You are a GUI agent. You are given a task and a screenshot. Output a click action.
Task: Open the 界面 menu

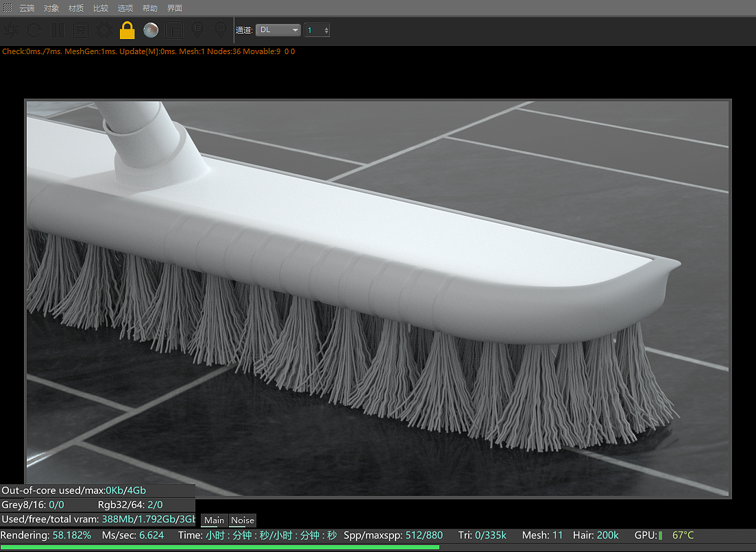pyautogui.click(x=175, y=8)
